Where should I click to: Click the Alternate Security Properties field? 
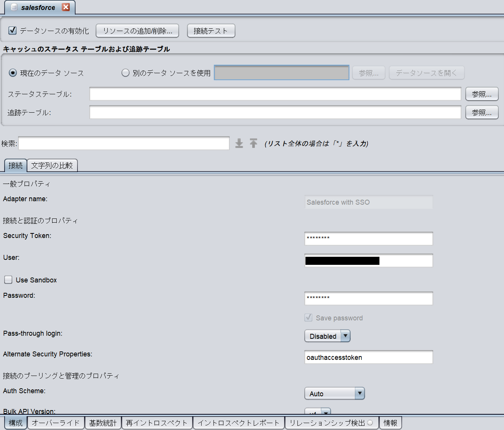(x=369, y=357)
